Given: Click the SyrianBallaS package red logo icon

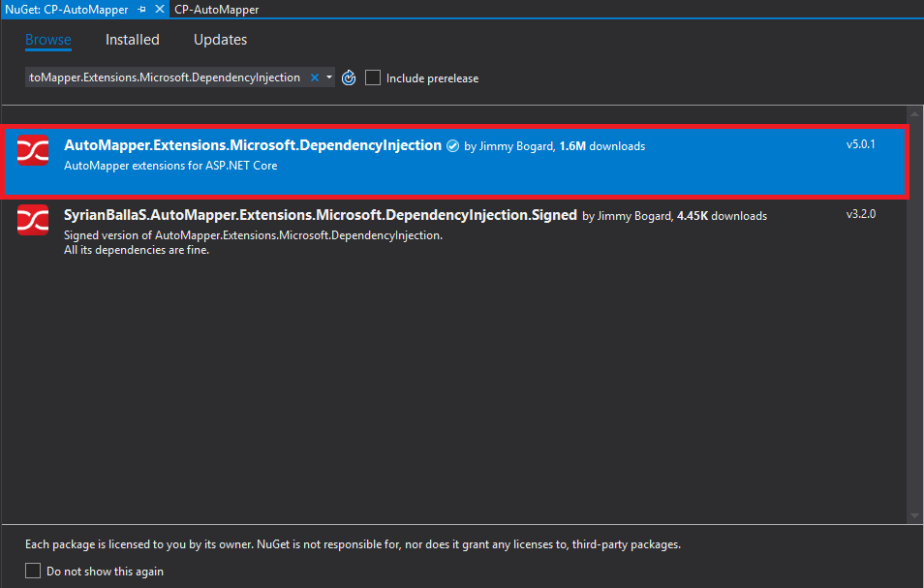Looking at the screenshot, I should [33, 220].
